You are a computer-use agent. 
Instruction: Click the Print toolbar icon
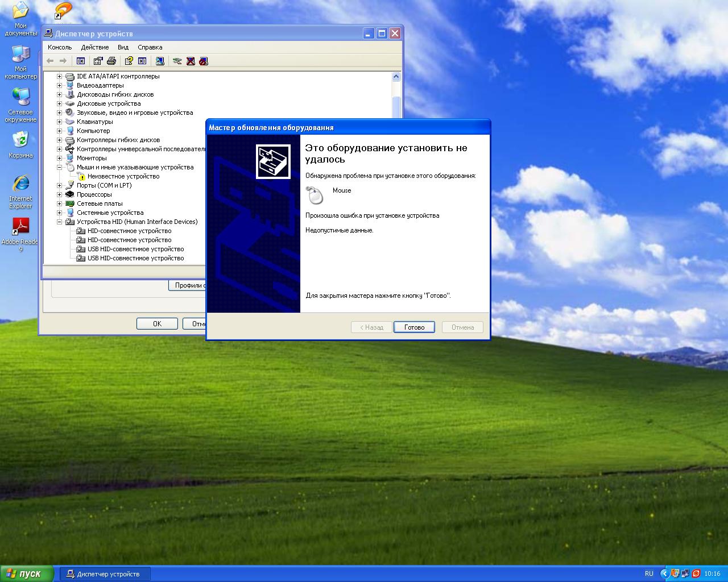[111, 61]
